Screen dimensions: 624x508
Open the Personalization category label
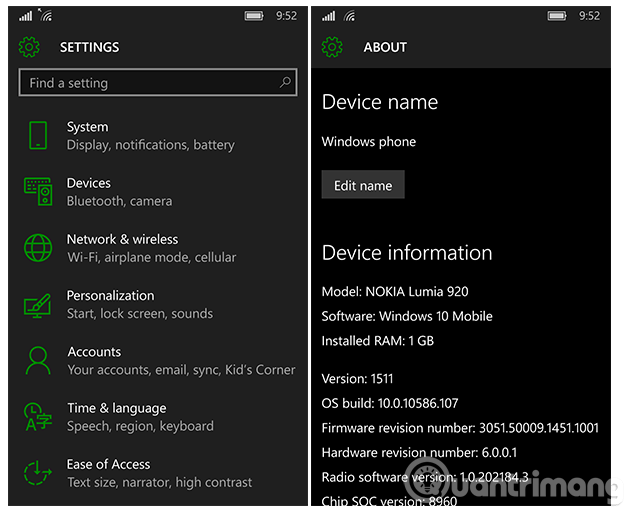[110, 296]
